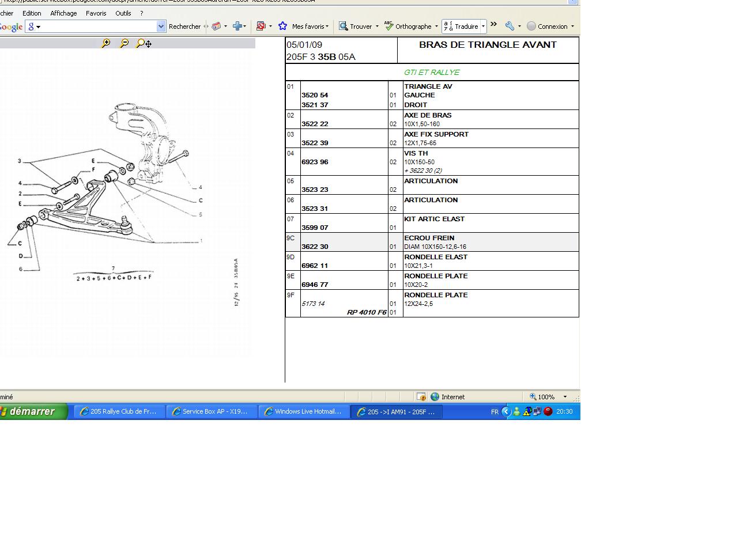Viewport: 747px width, 560px height.
Task: Open the wrench options dropdown arrow
Action: (519, 27)
